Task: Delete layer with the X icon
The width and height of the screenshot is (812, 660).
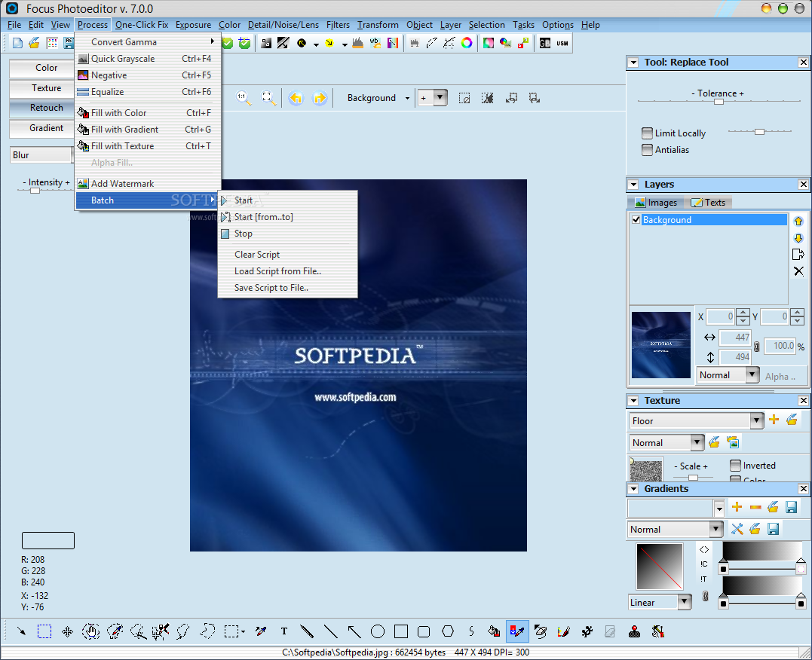Action: click(x=798, y=271)
